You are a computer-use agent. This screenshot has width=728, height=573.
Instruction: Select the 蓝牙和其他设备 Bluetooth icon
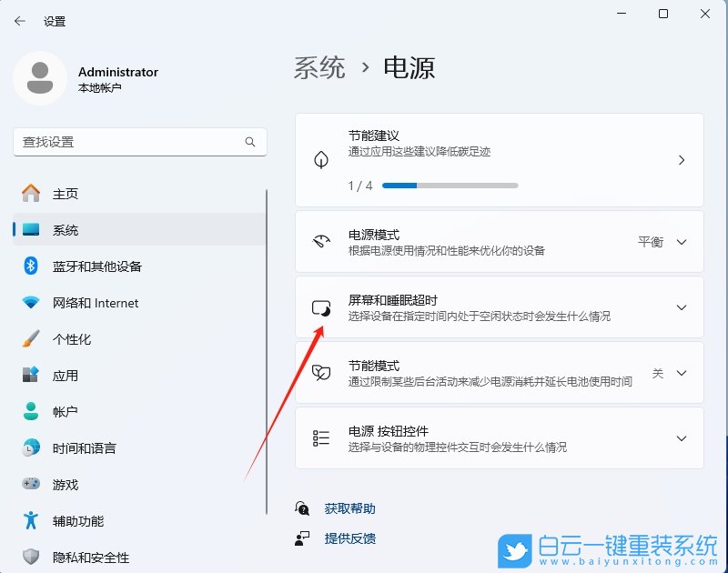click(x=32, y=266)
